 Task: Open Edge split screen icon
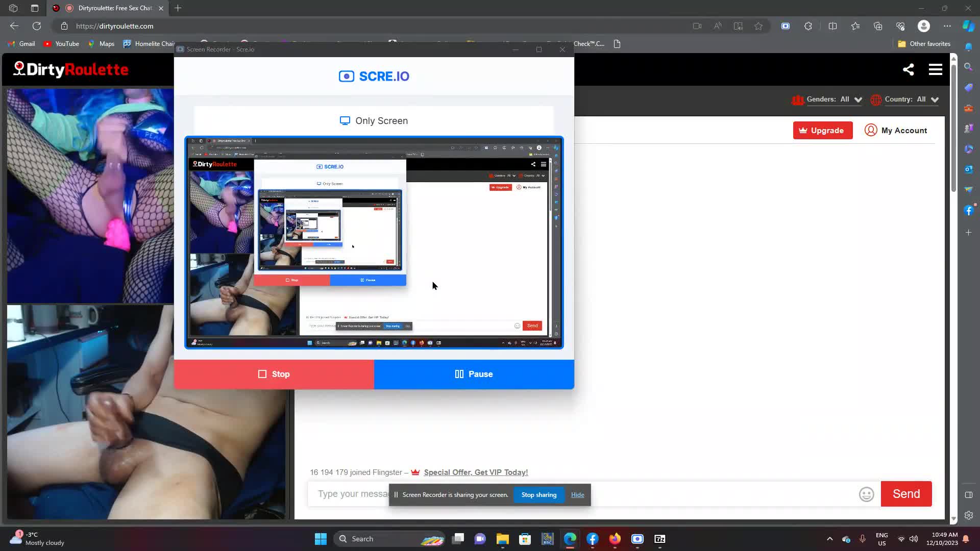click(832, 26)
